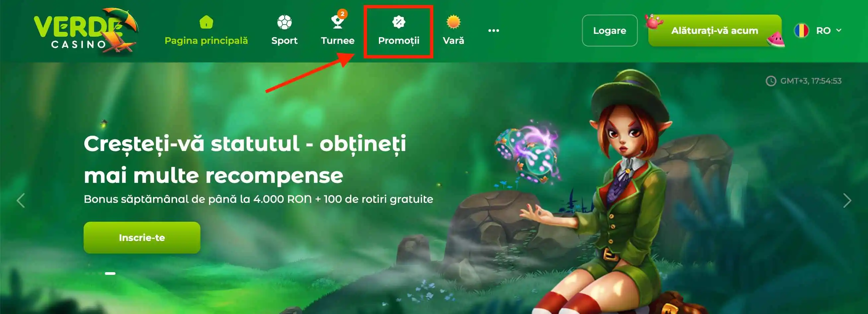Click the Turnee notification badge showing 2
The image size is (868, 314).
click(342, 14)
